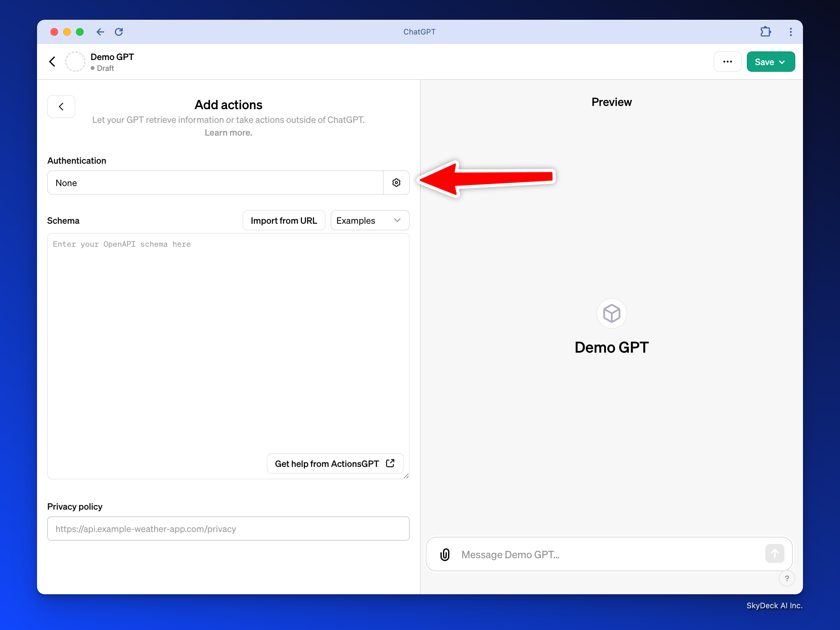Follow the Learn more link
Screen dimensions: 840x630
point(228,132)
